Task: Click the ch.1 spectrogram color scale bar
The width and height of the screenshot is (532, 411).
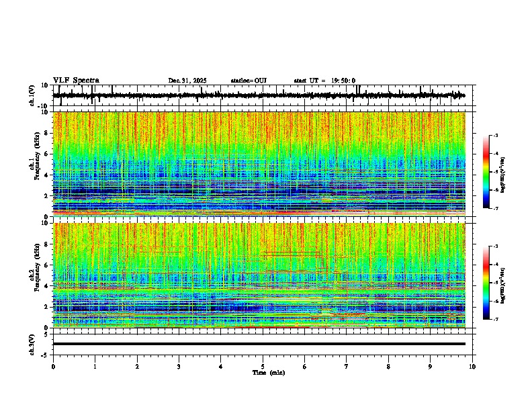Action: 486,172
